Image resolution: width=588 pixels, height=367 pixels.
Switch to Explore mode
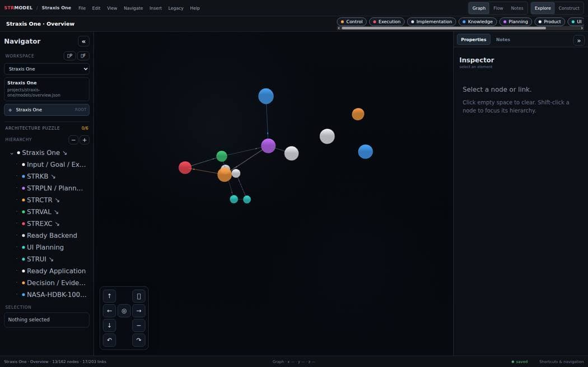[x=543, y=8]
